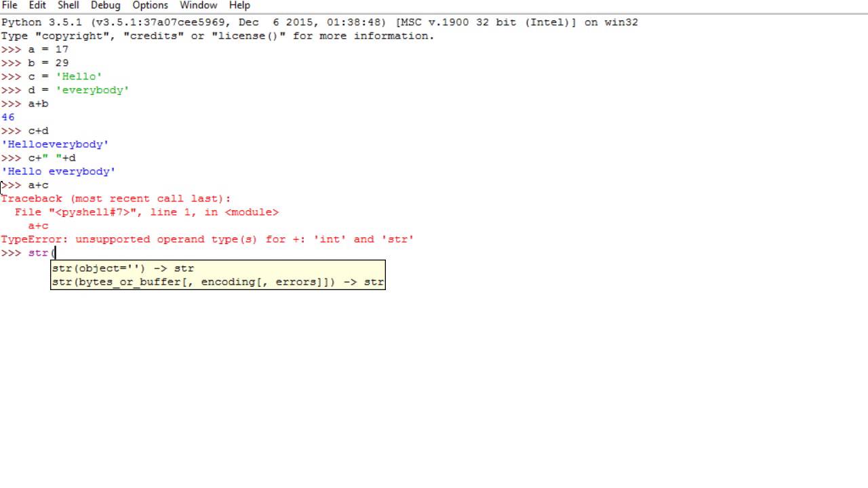This screenshot has width=868, height=488.
Task: Open the Debug menu
Action: [x=106, y=5]
